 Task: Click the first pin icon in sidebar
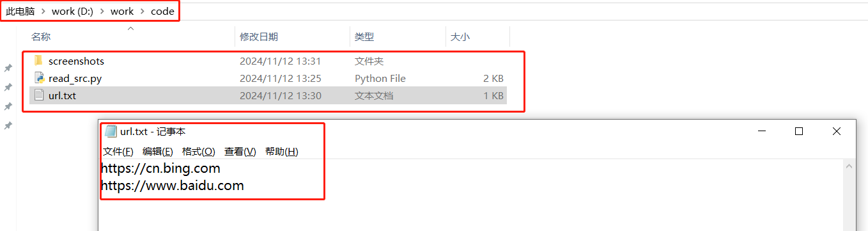[8, 68]
